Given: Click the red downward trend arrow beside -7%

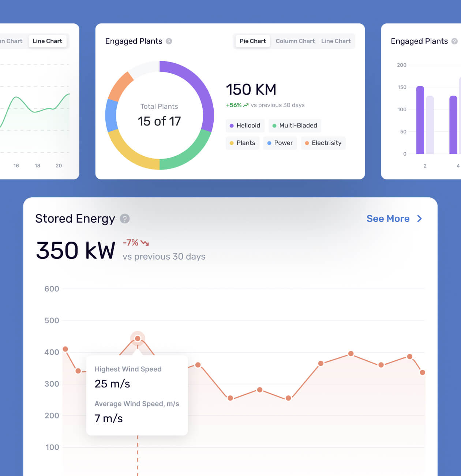Looking at the screenshot, I should [x=145, y=243].
